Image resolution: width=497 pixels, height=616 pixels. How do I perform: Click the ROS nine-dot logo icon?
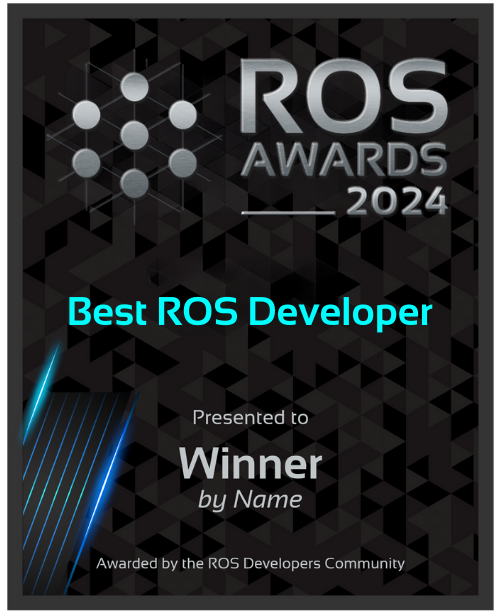[134, 135]
